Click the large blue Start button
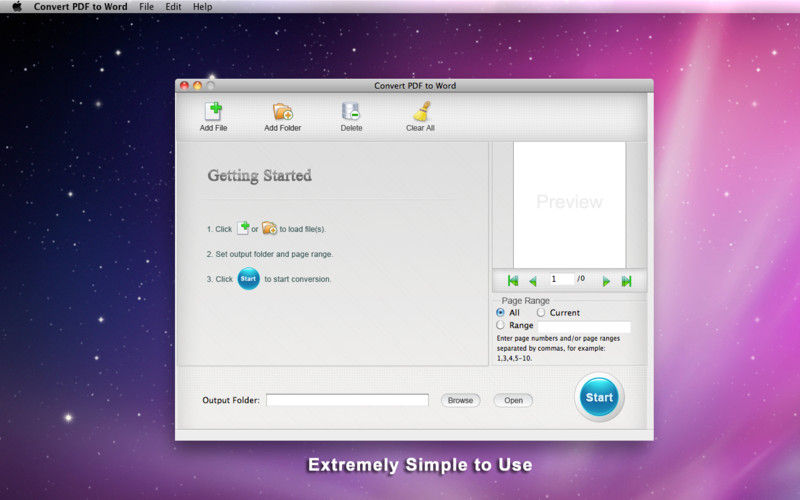 point(599,397)
